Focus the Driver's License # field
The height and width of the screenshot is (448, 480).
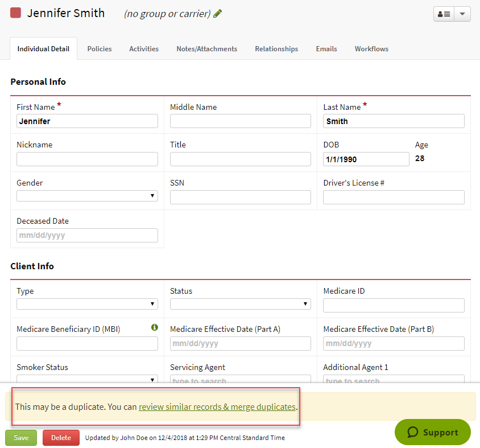[394, 197]
